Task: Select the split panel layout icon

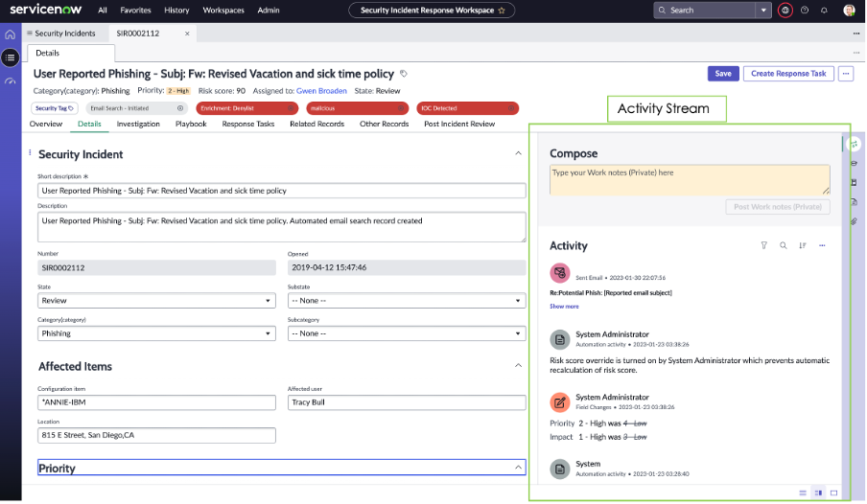Action: [x=818, y=493]
